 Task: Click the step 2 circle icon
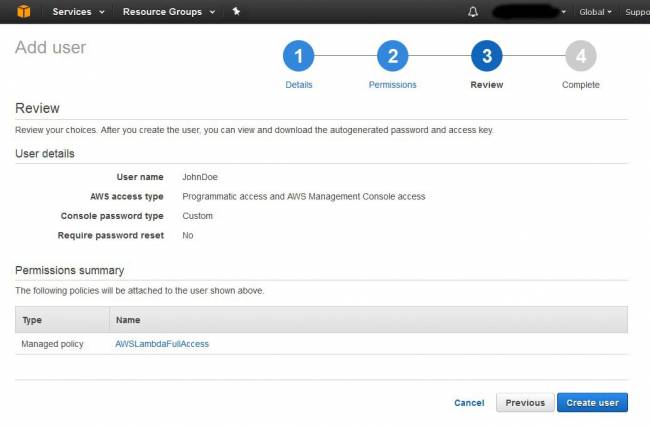392,57
